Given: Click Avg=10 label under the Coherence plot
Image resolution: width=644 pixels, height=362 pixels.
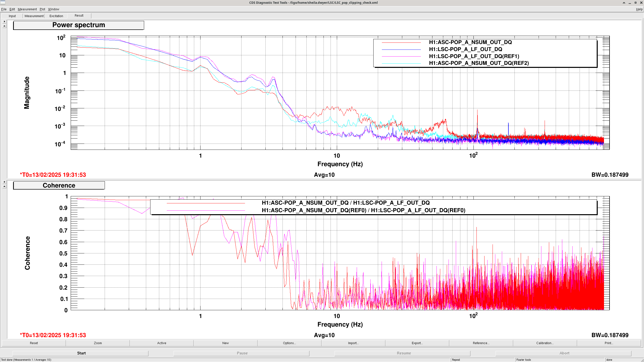Looking at the screenshot, I should pos(324,335).
